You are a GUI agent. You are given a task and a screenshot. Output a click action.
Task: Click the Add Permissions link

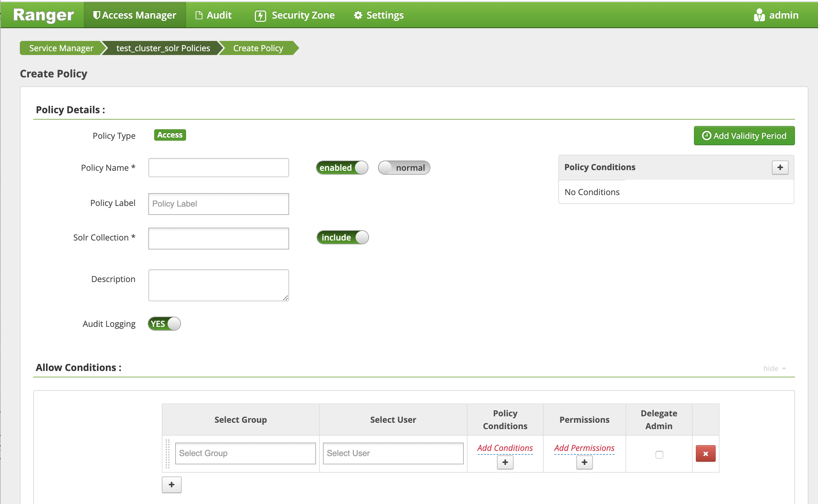click(x=584, y=448)
